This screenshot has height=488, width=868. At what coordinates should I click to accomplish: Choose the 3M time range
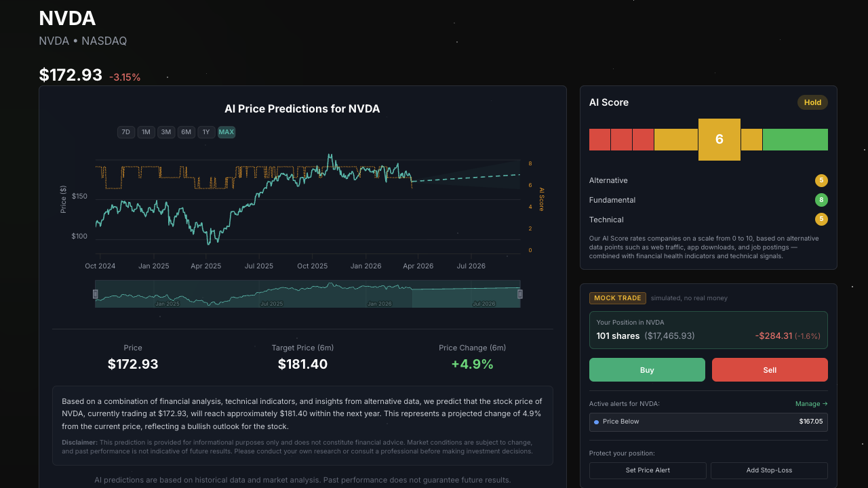(166, 132)
